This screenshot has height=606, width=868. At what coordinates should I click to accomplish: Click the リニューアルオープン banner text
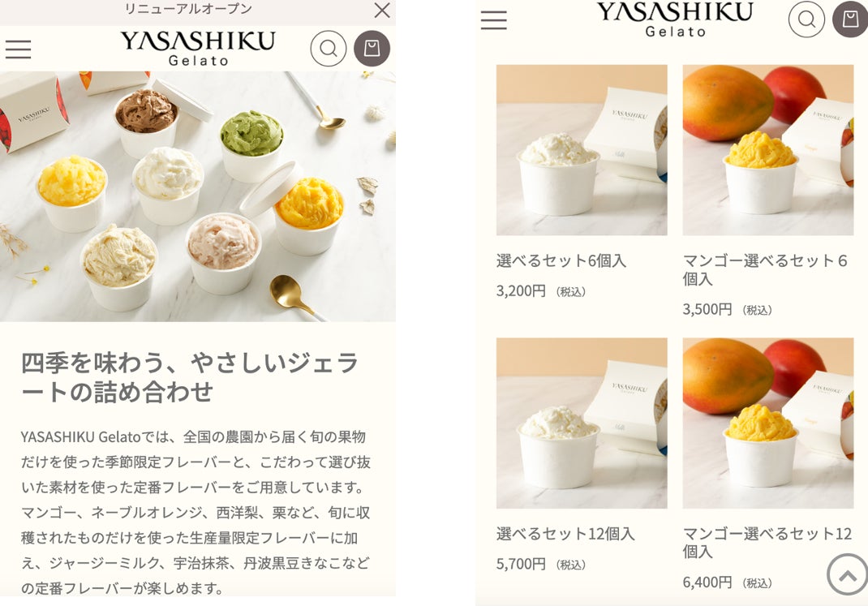point(188,9)
